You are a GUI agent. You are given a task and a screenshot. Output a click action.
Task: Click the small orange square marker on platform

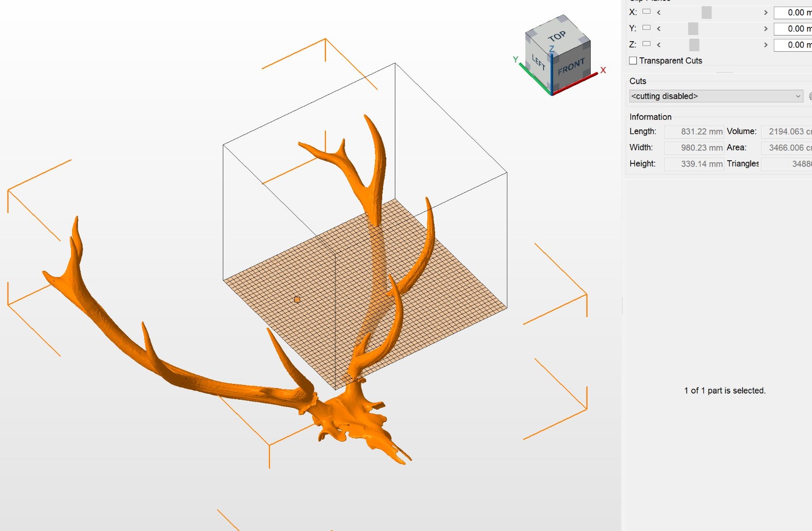coord(297,300)
